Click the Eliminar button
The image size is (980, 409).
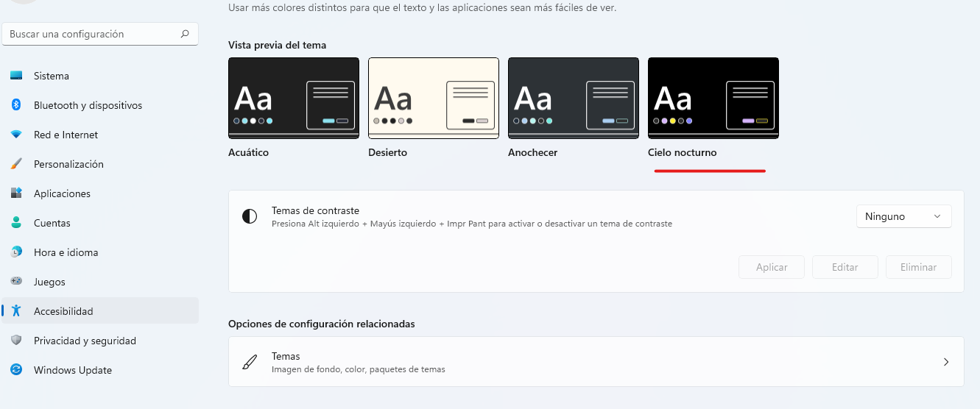tap(919, 267)
